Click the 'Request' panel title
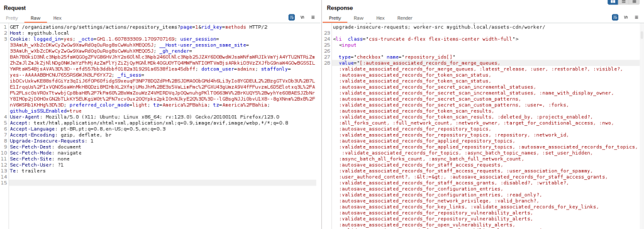Screen dimensions: 644x229 point(15,8)
